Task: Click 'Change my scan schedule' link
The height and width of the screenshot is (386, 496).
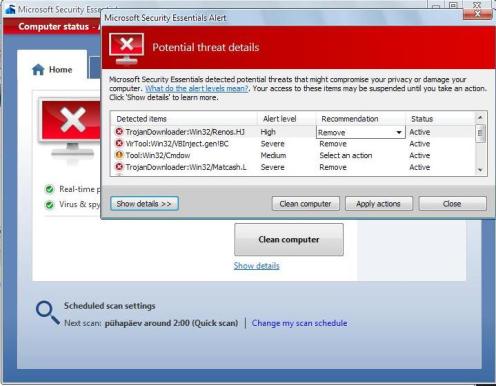Action: pyautogui.click(x=299, y=323)
